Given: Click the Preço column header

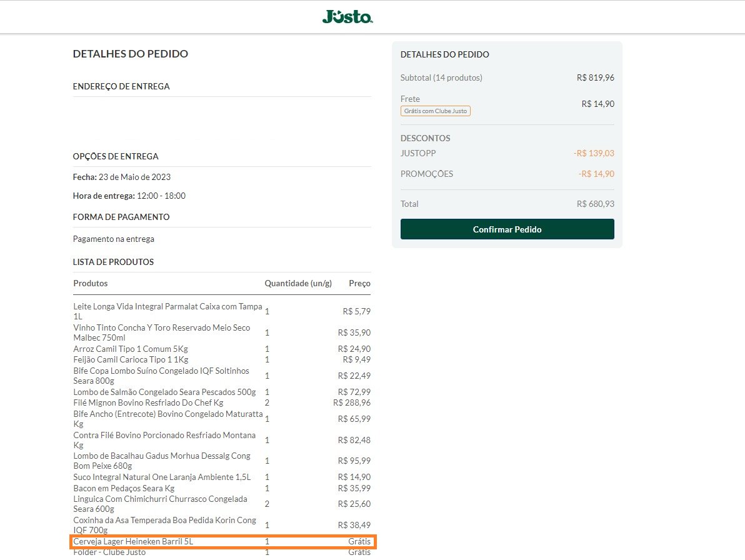Looking at the screenshot, I should pyautogui.click(x=359, y=283).
